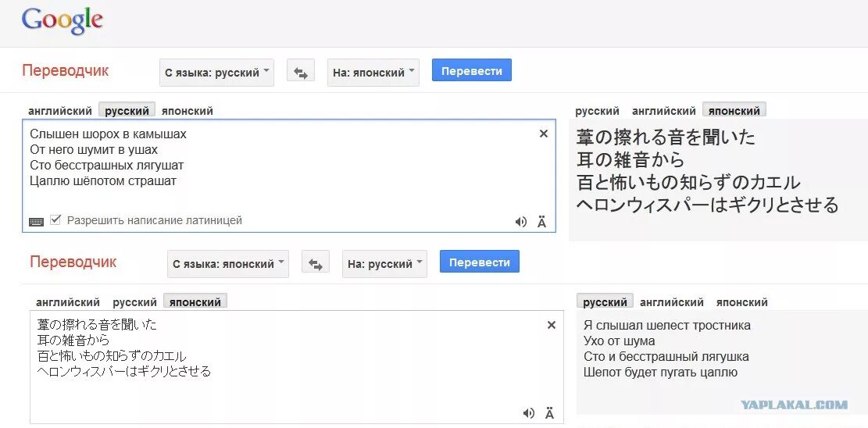Expand the 'На: японский' dropdown

(373, 73)
